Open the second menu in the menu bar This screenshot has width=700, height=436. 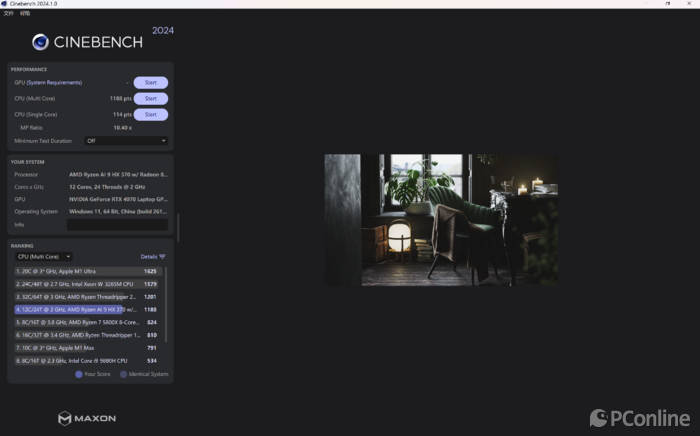25,13
